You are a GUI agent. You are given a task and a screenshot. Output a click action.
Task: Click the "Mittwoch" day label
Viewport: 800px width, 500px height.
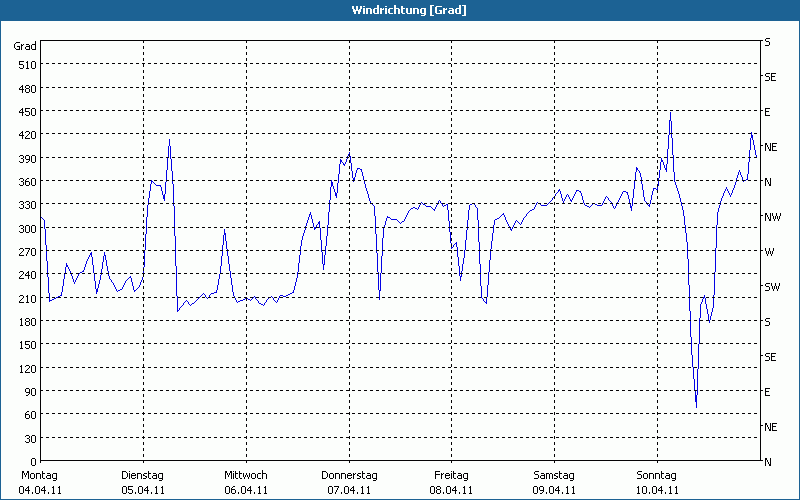245,476
